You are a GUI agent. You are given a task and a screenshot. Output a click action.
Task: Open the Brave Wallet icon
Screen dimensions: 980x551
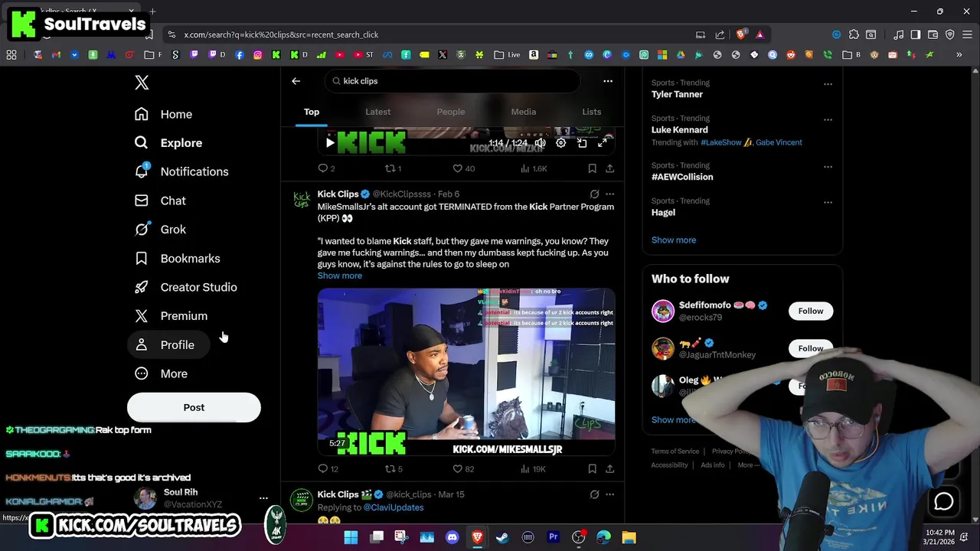pos(933,34)
